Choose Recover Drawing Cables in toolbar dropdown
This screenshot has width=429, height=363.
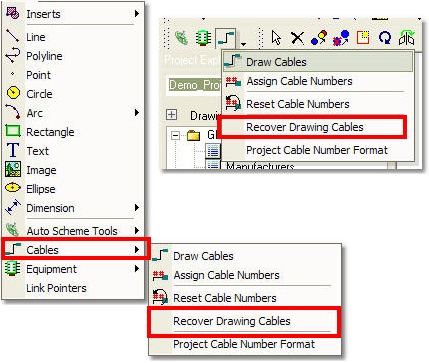click(x=318, y=127)
